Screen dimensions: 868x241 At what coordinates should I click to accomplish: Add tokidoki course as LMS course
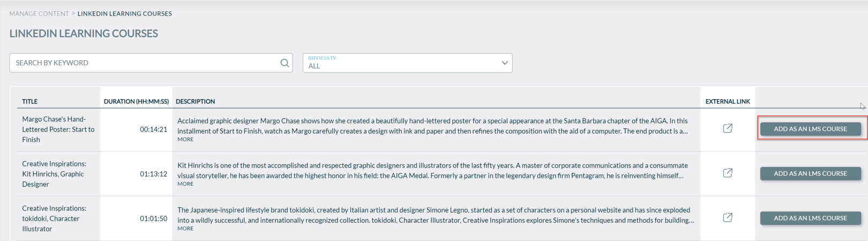coord(810,218)
